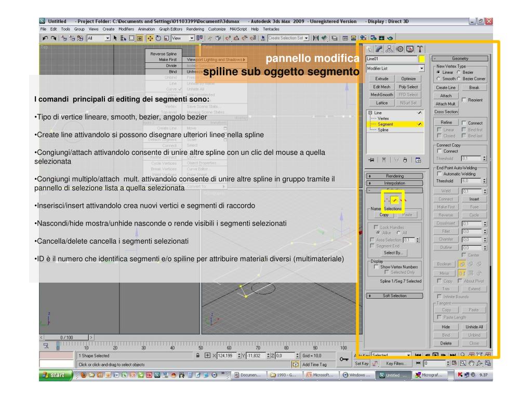Select Vertex sub-object in modifier stack
This screenshot has height=399, width=532.
pos(383,118)
